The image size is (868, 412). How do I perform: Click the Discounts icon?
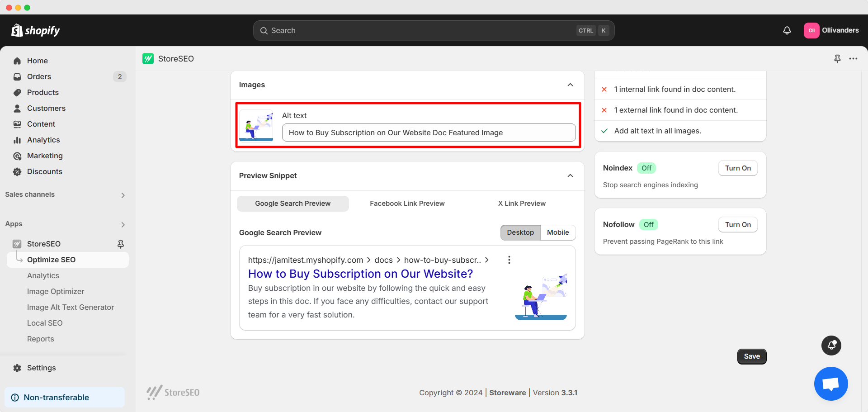coord(17,171)
